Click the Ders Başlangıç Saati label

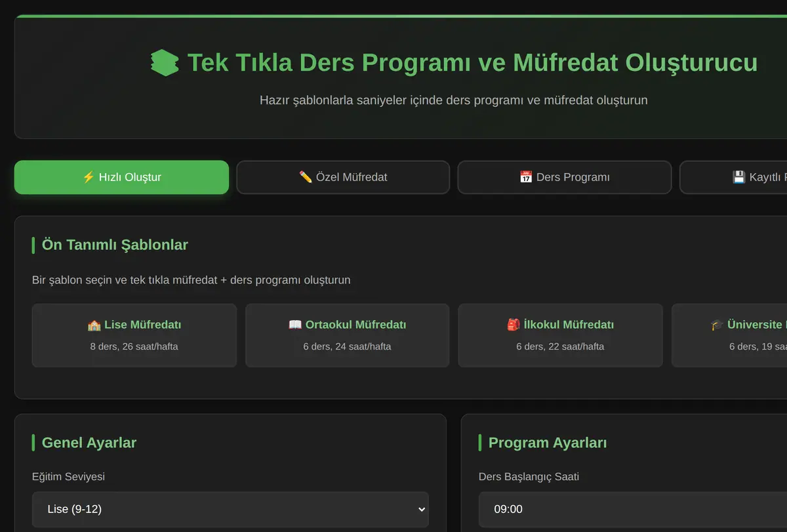coord(529,477)
